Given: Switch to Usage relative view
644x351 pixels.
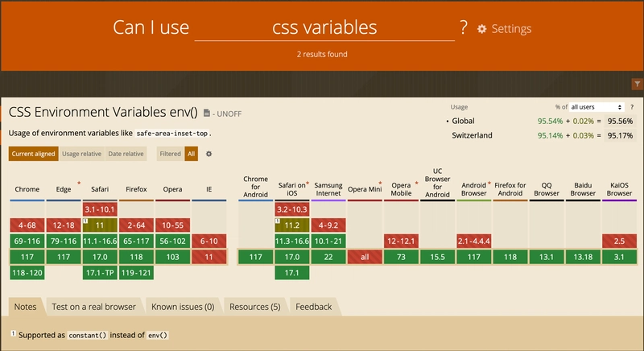Looking at the screenshot, I should click(x=82, y=154).
